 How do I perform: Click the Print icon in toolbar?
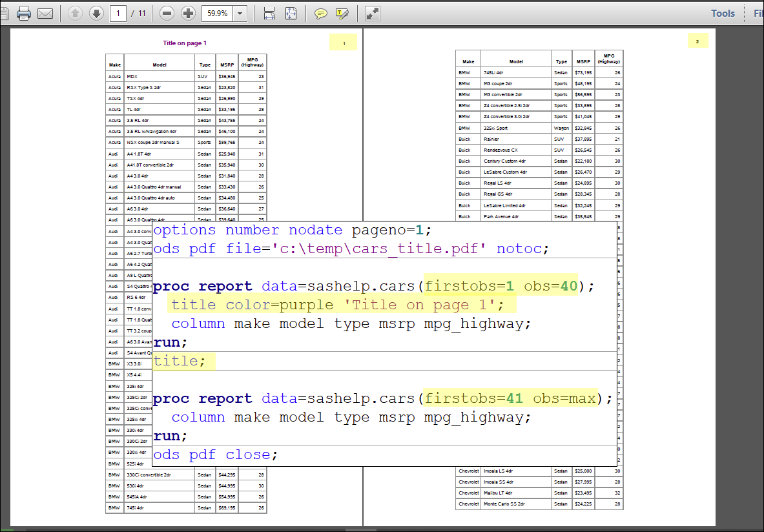24,14
